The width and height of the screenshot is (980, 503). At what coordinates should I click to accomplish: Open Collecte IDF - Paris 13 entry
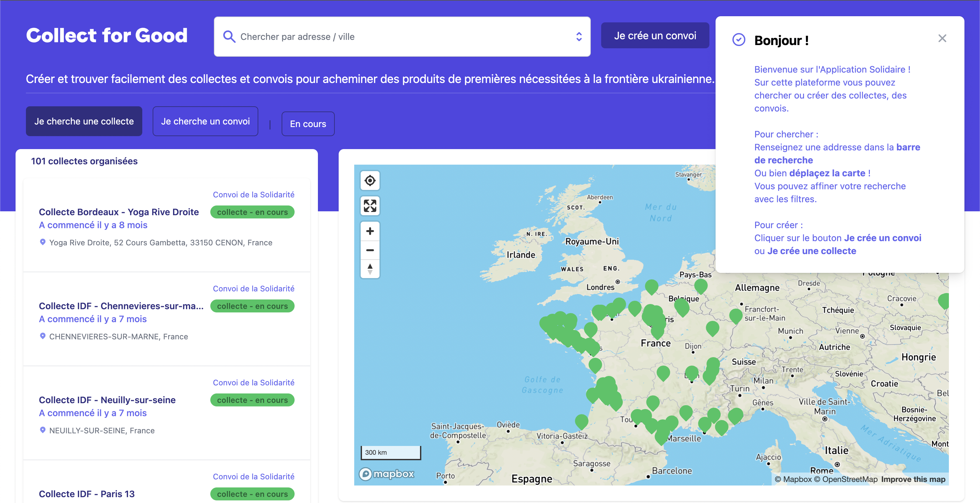click(x=86, y=494)
